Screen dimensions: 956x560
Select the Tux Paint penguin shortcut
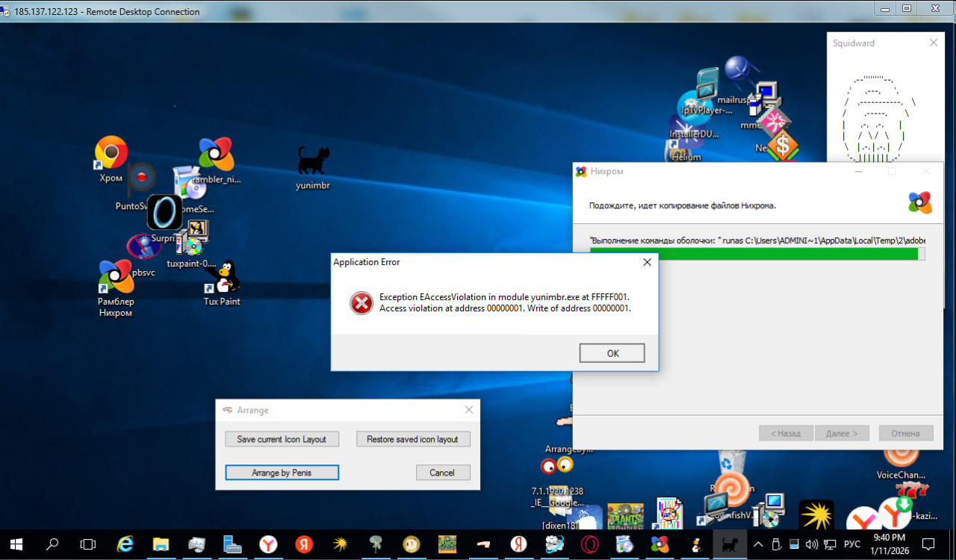coord(222,284)
